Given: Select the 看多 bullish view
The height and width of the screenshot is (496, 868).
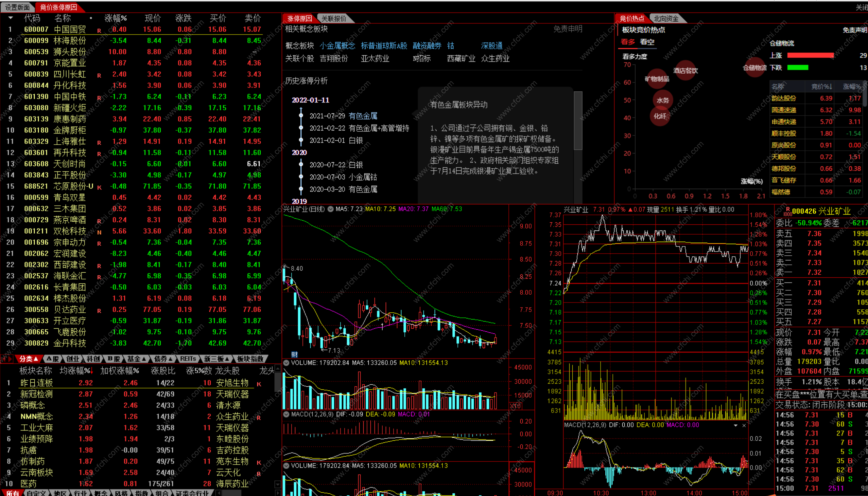Looking at the screenshot, I should click(628, 42).
